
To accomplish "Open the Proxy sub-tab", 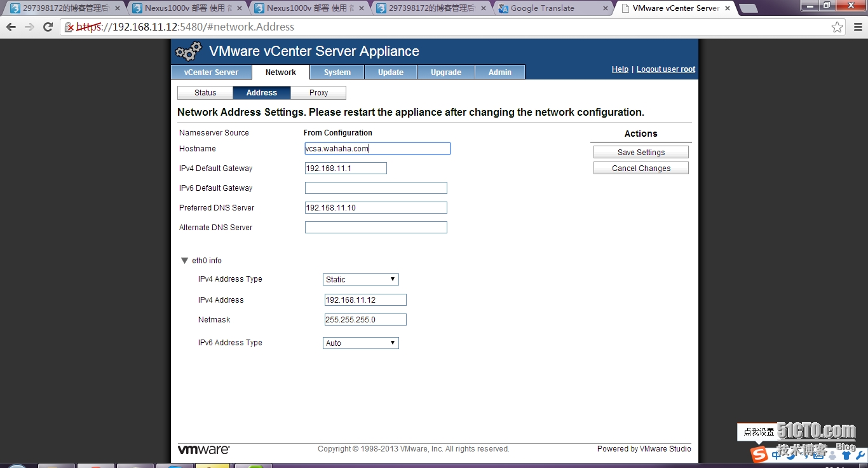I will (x=318, y=93).
